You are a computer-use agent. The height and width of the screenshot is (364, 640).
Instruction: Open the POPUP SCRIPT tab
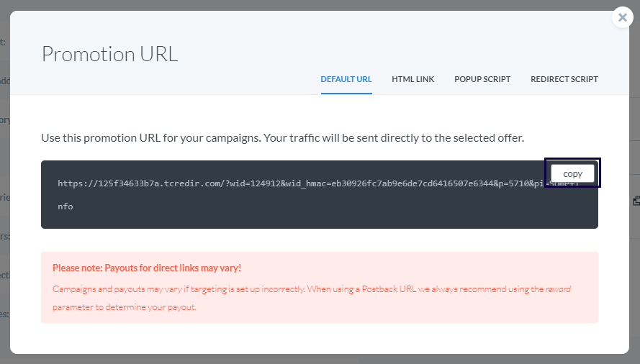pos(482,79)
